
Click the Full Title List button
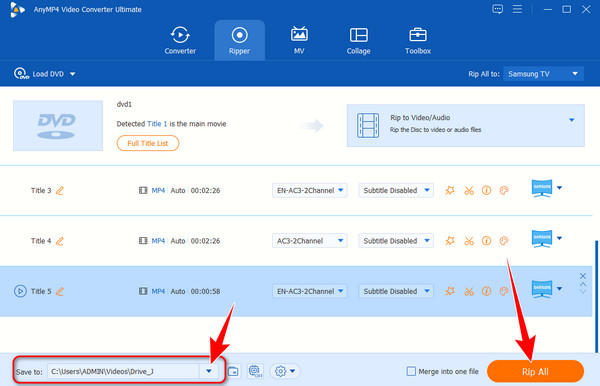click(148, 143)
